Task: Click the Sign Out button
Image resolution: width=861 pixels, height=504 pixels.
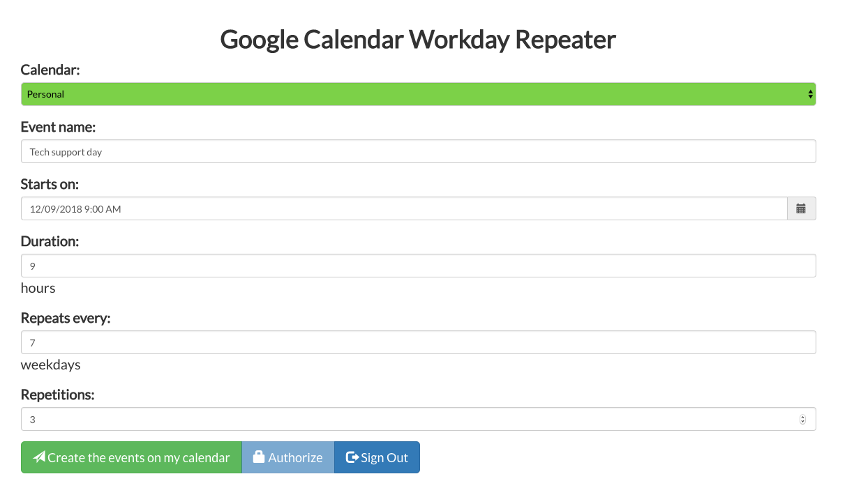Action: click(x=377, y=457)
